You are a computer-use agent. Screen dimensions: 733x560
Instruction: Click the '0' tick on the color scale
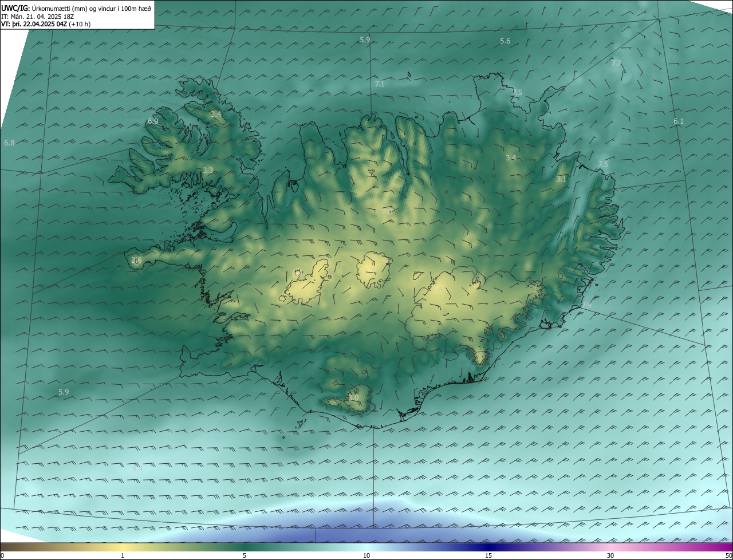point(2,555)
